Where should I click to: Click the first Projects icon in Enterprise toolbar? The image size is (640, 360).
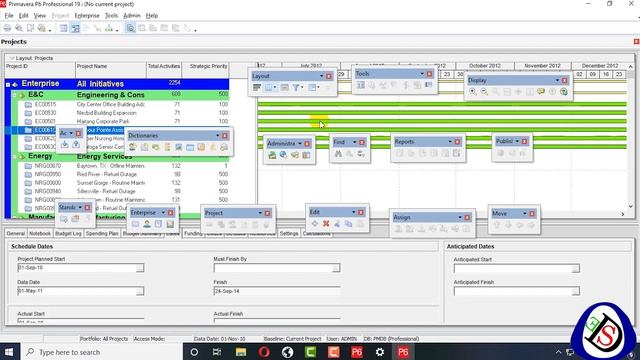(x=136, y=224)
